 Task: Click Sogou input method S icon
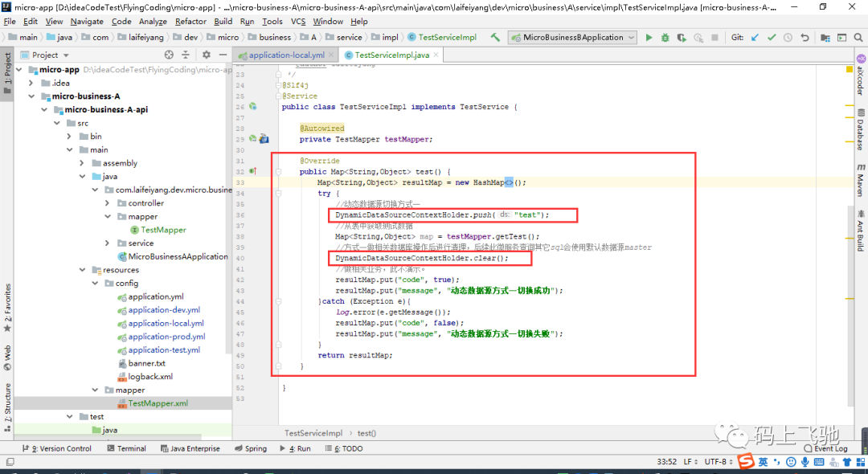(x=747, y=461)
